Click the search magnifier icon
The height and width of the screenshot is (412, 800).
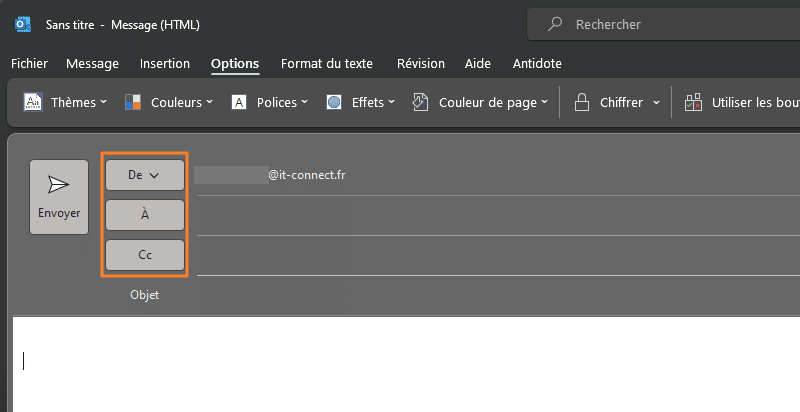click(555, 24)
